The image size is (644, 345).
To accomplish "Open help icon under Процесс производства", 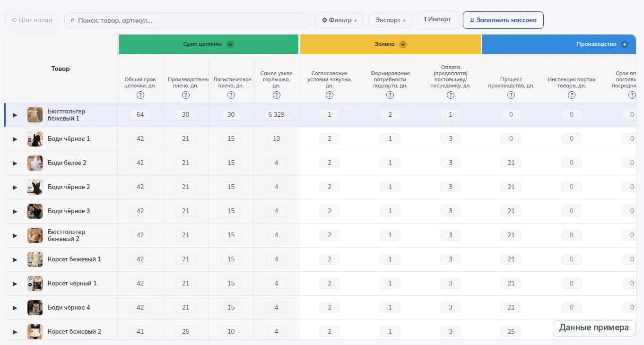I will pyautogui.click(x=511, y=95).
